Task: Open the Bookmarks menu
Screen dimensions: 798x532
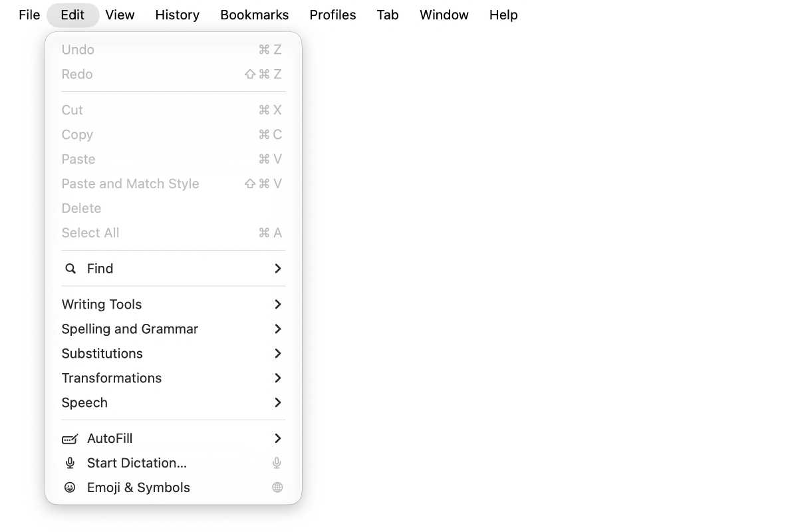Action: click(255, 15)
